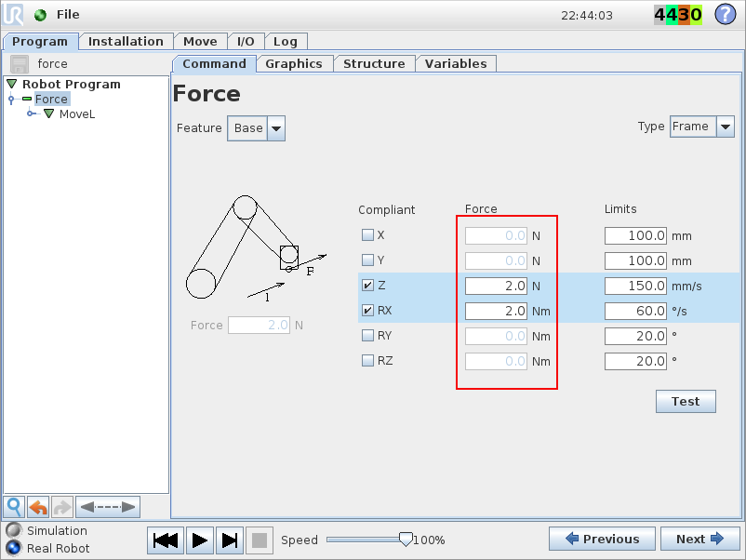Select the Force node in program tree
The width and height of the screenshot is (746, 560).
point(52,99)
